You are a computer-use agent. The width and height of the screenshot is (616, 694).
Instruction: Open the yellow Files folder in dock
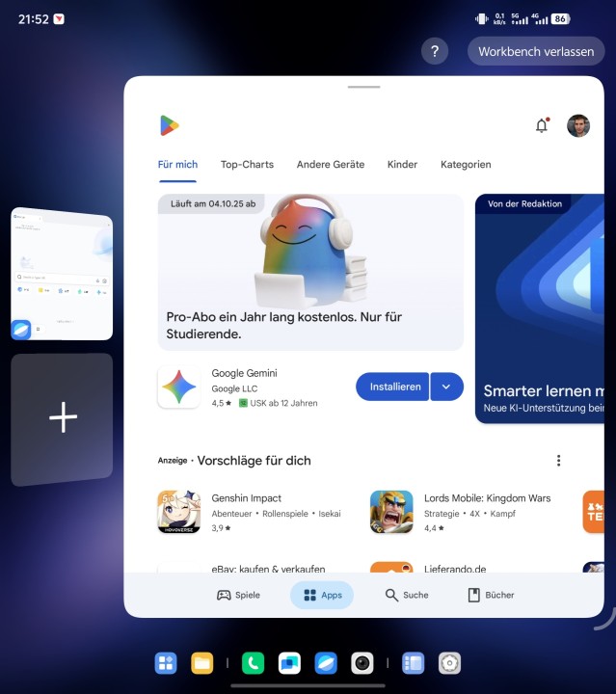[201, 663]
